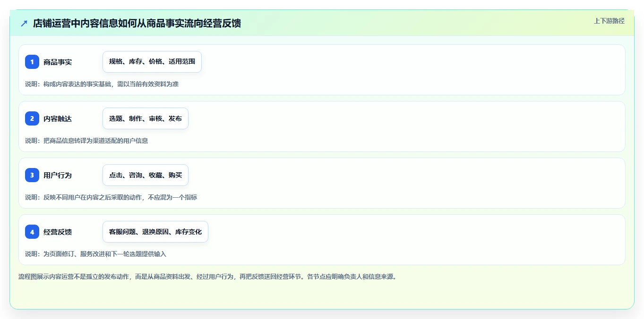
Task: Click the number 3 step badge
Action: (x=32, y=175)
